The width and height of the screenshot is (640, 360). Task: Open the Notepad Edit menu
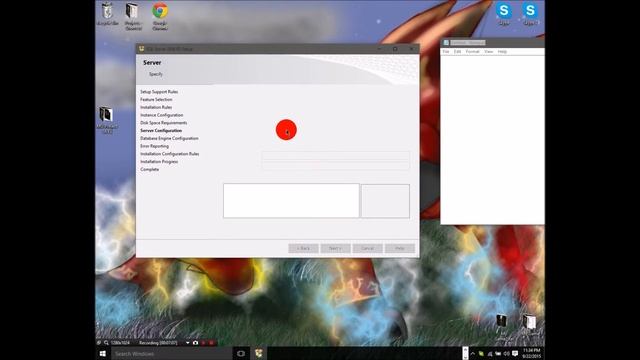457,52
